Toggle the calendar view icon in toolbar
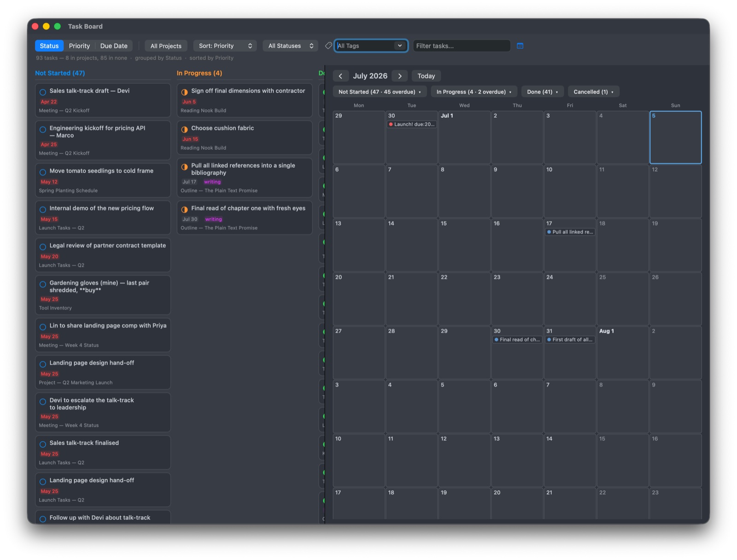Image resolution: width=737 pixels, height=560 pixels. (x=520, y=46)
